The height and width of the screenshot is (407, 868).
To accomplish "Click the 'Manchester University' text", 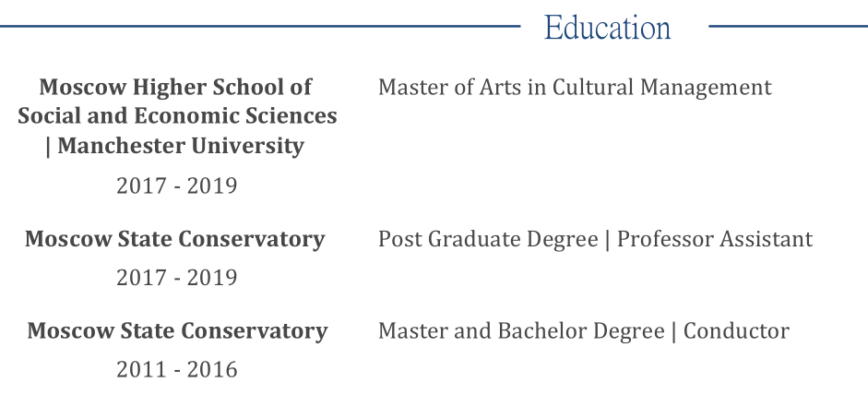I will (x=181, y=146).
